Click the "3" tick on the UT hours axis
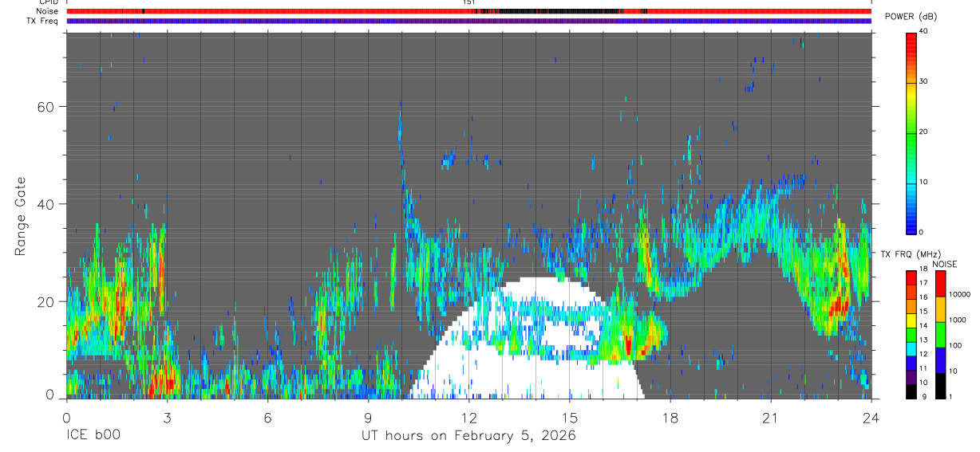980x452 pixels. 167,419
